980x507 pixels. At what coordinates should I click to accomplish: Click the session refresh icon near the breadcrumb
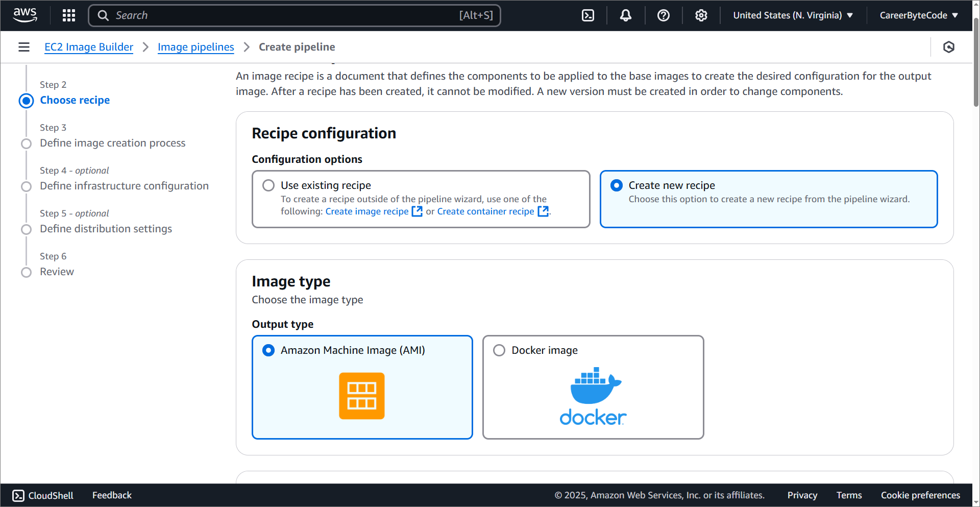[x=949, y=46]
